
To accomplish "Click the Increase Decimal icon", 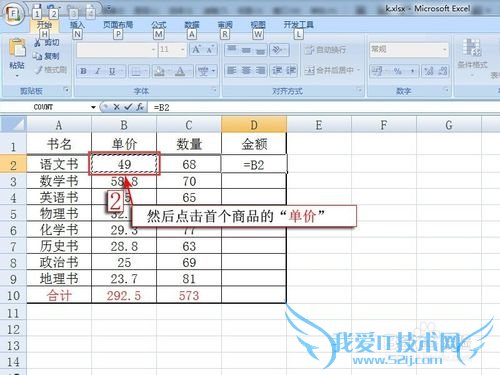I will pyautogui.click(x=429, y=71).
